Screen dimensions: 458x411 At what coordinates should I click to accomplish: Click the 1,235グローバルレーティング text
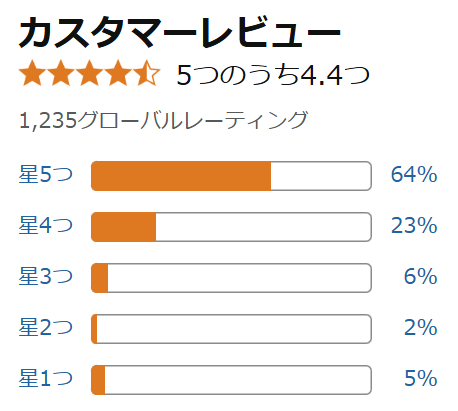[163, 120]
